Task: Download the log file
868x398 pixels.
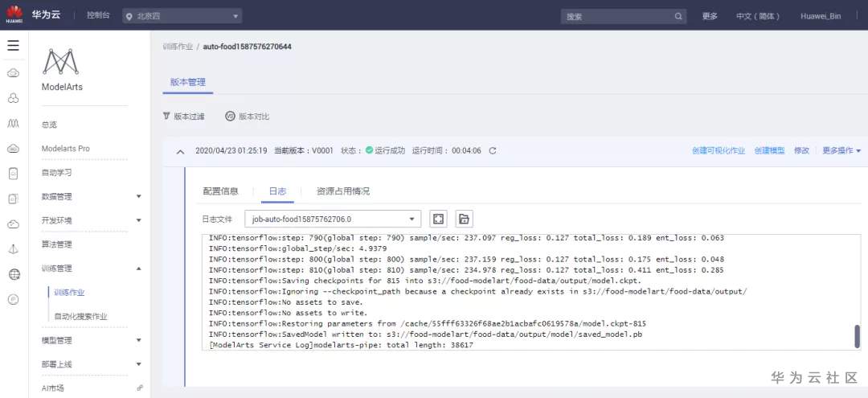Action: [464, 219]
